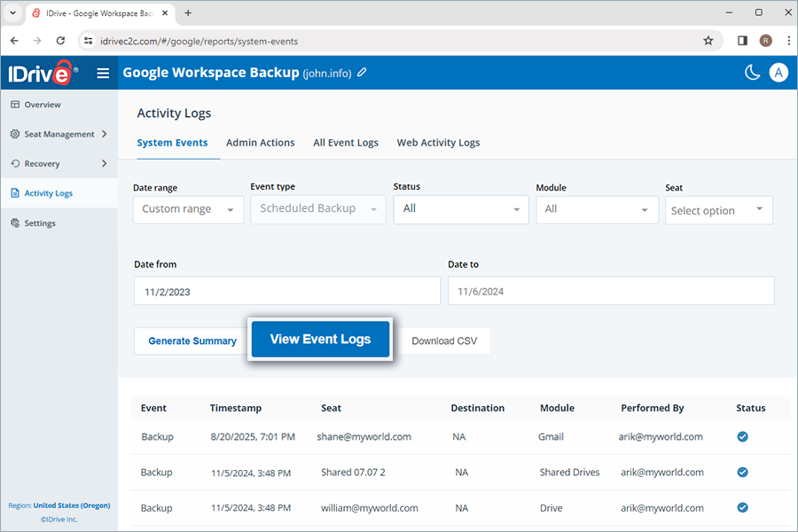Open the Date range dropdown showing Custom range

coord(188,210)
